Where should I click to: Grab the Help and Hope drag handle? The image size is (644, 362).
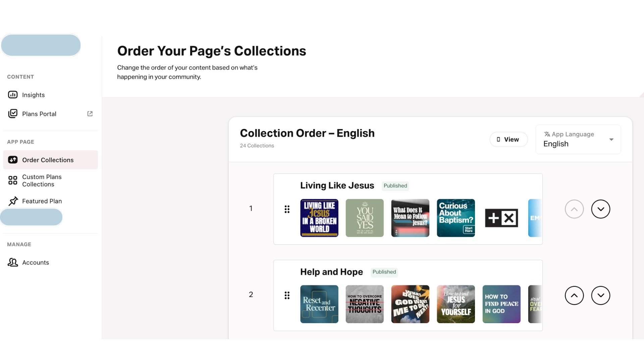[x=287, y=295]
